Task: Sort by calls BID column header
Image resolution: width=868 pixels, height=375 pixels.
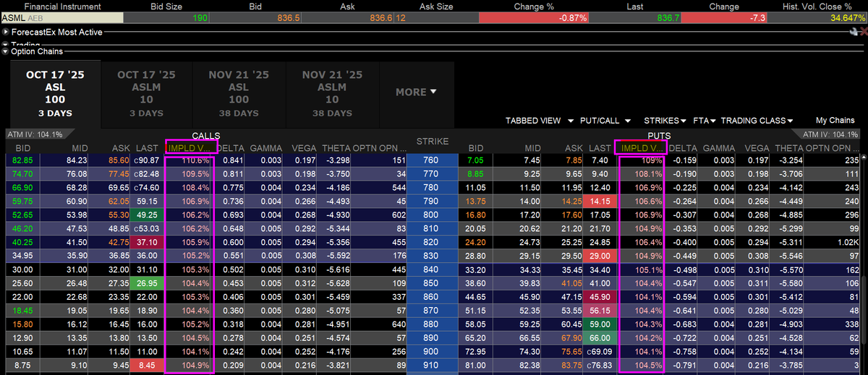Action: [x=23, y=147]
